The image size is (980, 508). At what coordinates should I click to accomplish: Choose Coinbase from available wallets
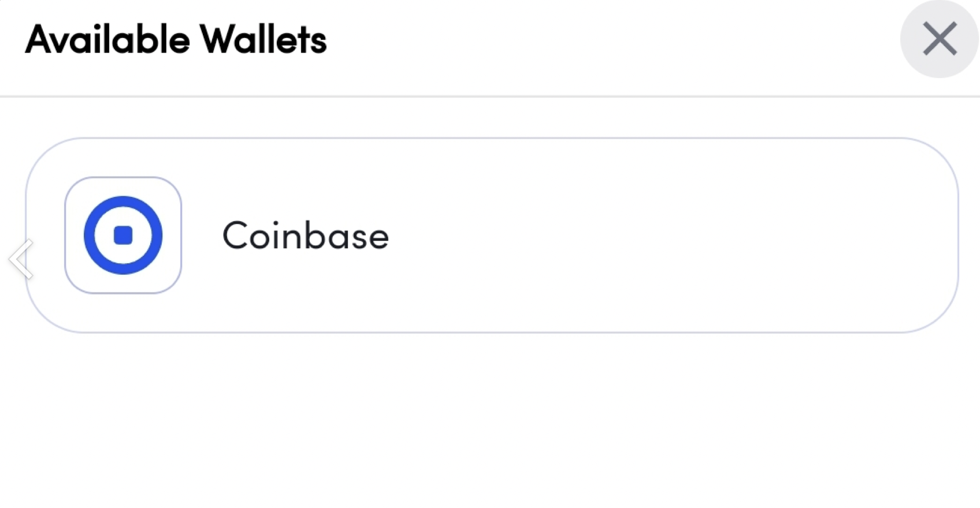pyautogui.click(x=492, y=235)
